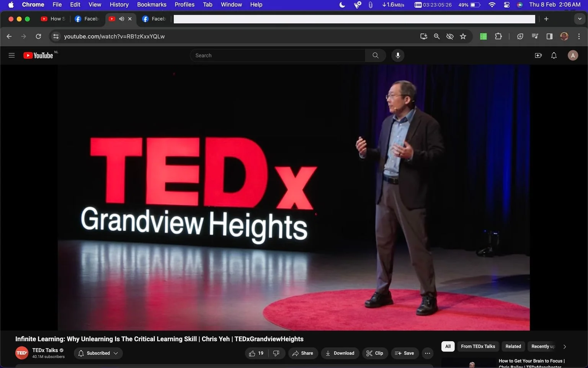Toggle Chrome side panel icon
Screen dimensions: 588x368
pyautogui.click(x=549, y=36)
